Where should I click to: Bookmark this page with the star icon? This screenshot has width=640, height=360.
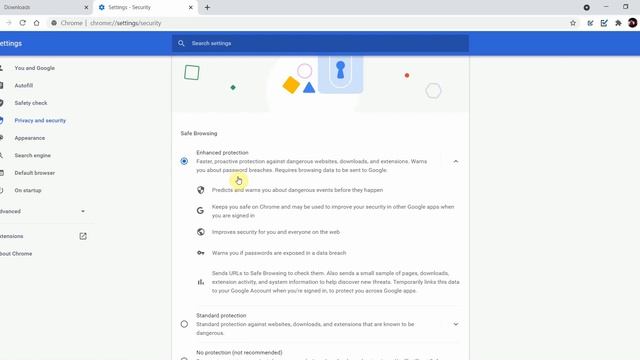pos(573,23)
